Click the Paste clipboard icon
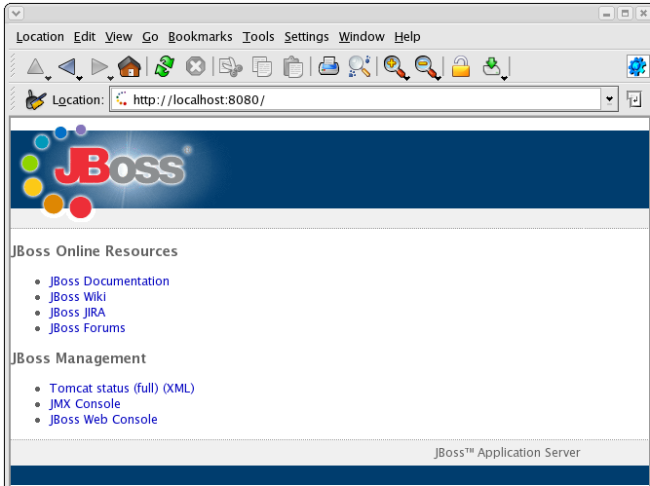Image resolution: width=650 pixels, height=486 pixels. [293, 67]
